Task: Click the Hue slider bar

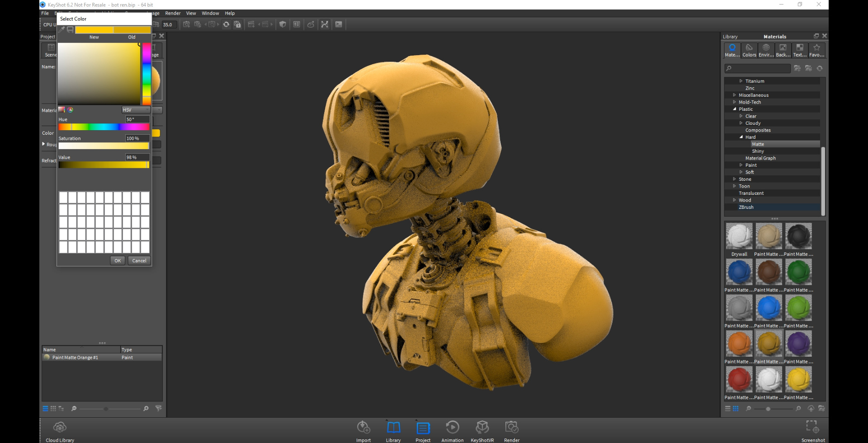Action: tap(104, 127)
